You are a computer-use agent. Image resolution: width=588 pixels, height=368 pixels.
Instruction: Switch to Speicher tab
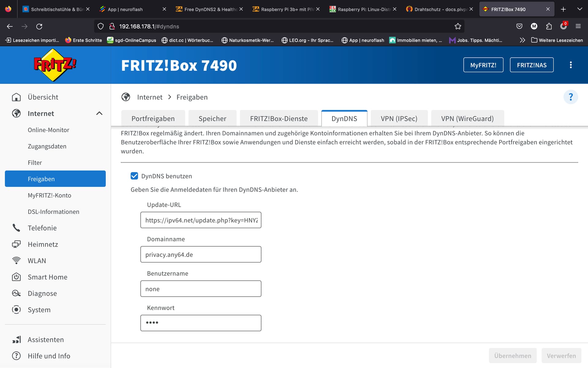(x=212, y=118)
